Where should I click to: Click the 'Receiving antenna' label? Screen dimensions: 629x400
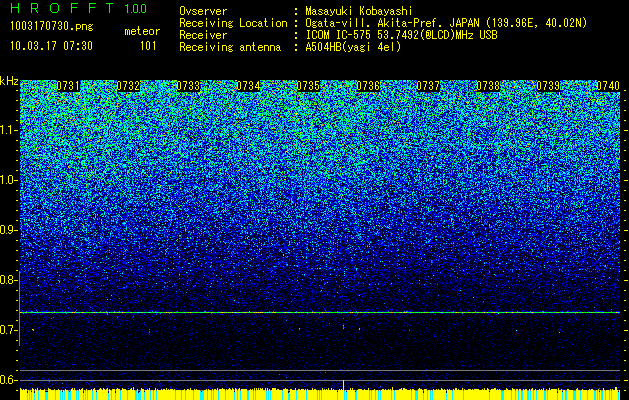(x=230, y=47)
